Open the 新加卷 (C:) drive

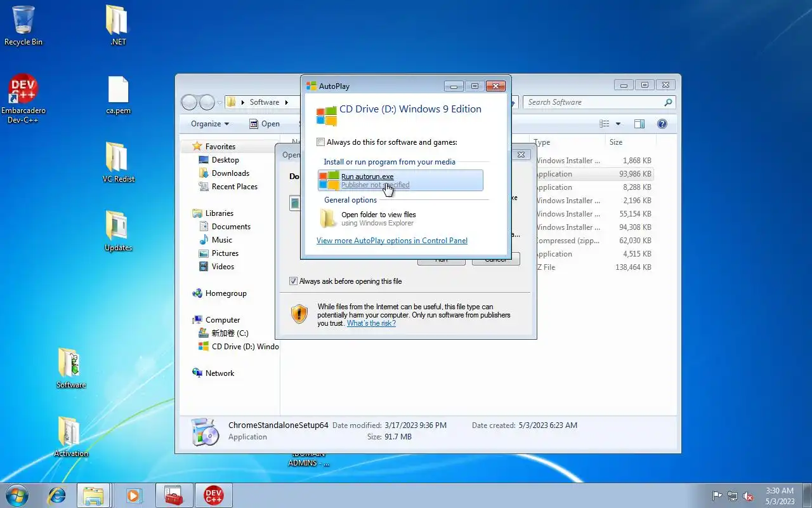230,333
